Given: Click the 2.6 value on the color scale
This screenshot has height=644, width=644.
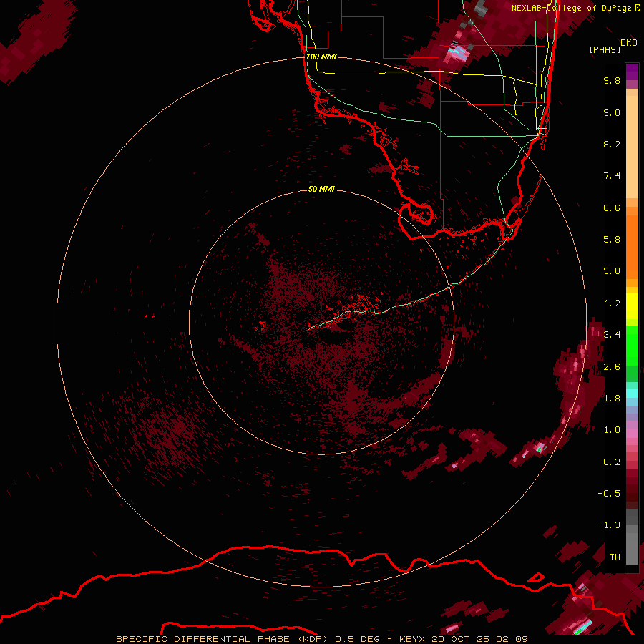Looking at the screenshot, I should pos(612,367).
